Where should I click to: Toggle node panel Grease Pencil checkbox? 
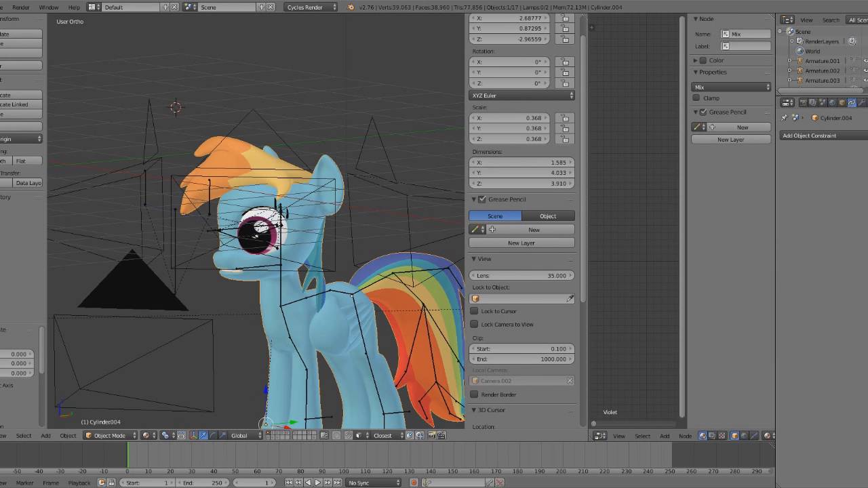point(703,112)
